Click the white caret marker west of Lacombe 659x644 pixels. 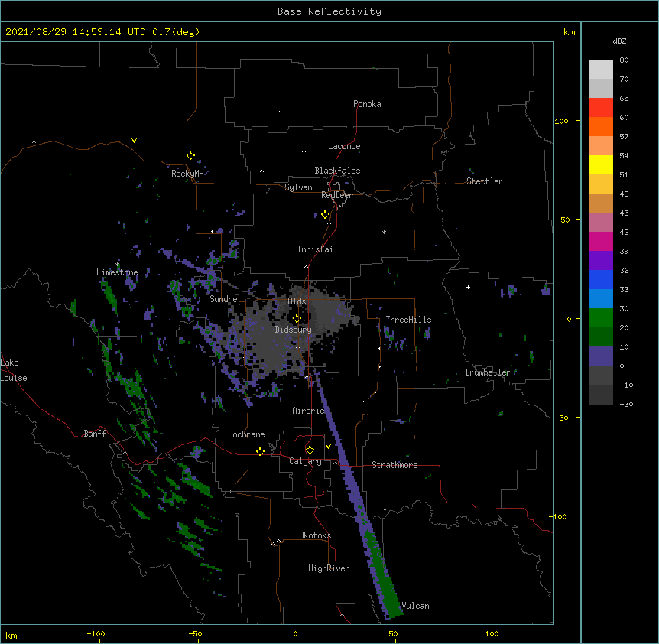coord(304,151)
